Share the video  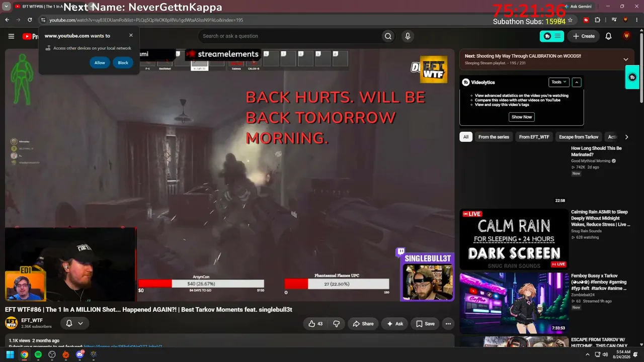tap(363, 324)
